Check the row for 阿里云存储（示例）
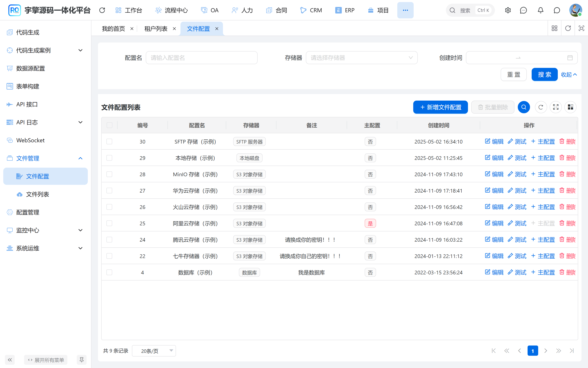588x368 pixels. point(109,223)
